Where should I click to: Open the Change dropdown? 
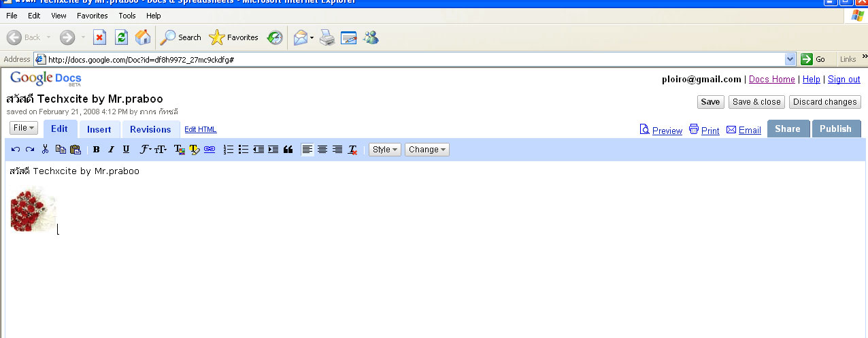coord(427,150)
